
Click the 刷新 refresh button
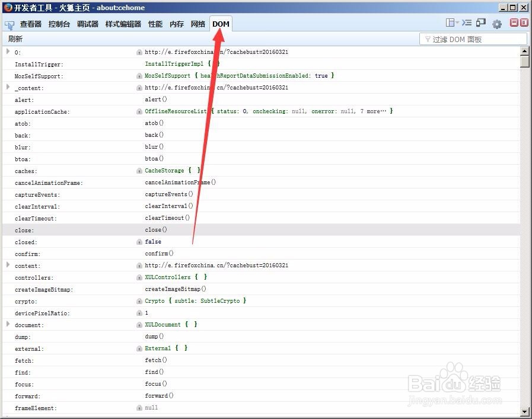click(x=15, y=39)
